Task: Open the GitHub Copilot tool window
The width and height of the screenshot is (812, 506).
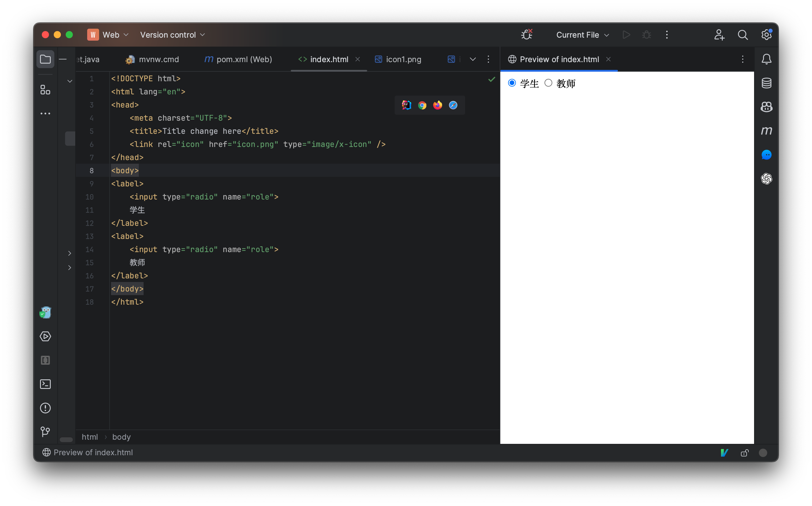Action: [x=766, y=107]
